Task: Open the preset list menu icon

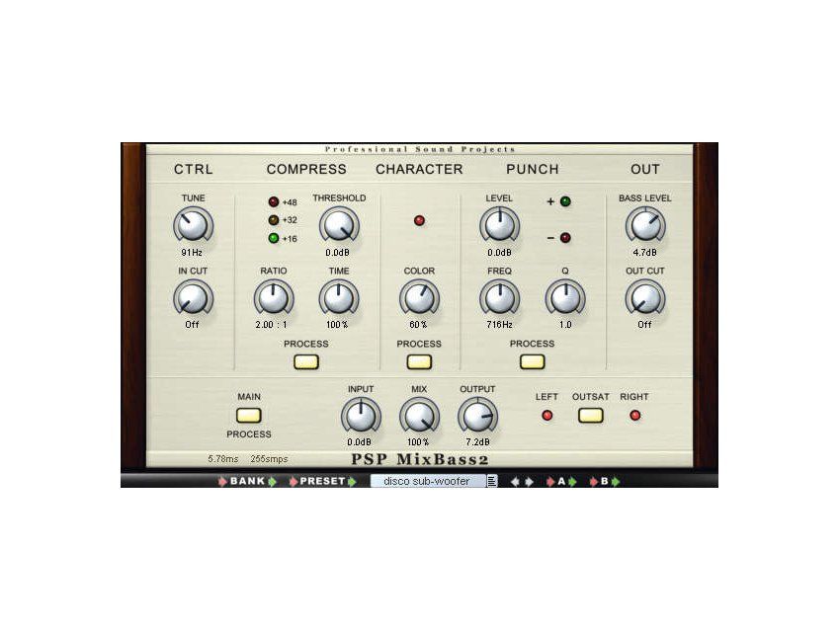Action: coord(492,481)
